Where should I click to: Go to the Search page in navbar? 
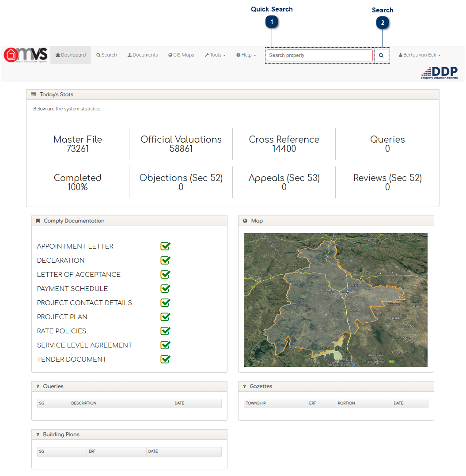tap(106, 55)
